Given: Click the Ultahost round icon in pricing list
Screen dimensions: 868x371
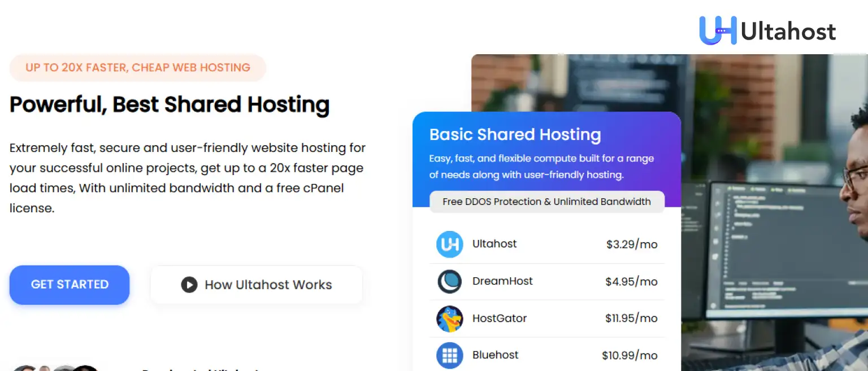Looking at the screenshot, I should [x=450, y=245].
